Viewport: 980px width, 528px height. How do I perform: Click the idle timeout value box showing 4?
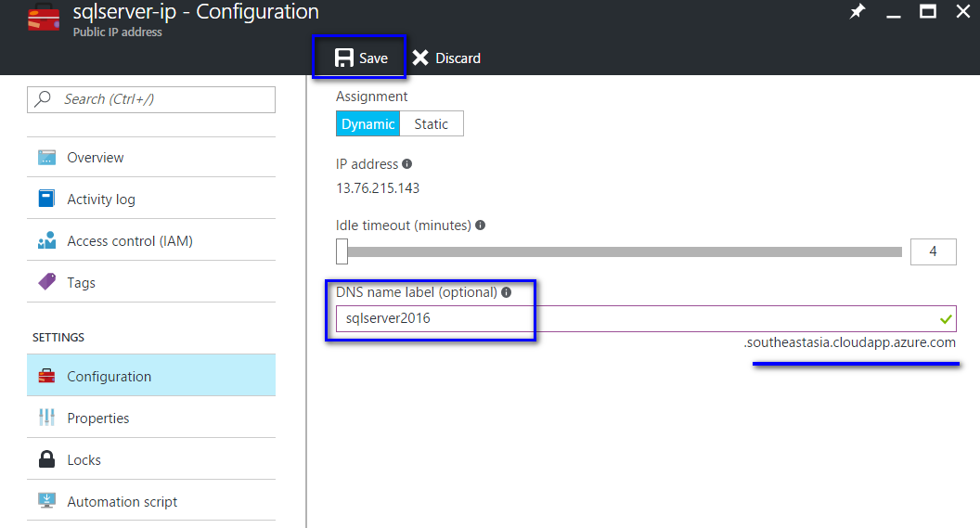click(x=933, y=251)
